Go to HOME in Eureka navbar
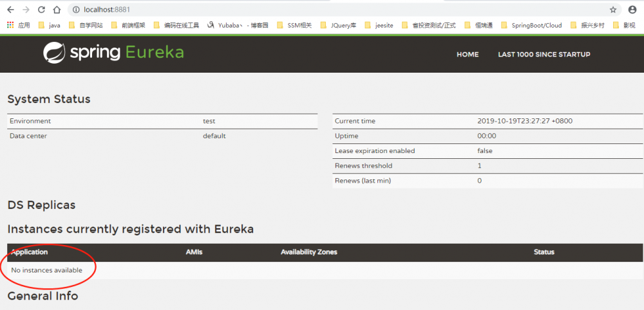The height and width of the screenshot is (310, 644). tap(468, 55)
